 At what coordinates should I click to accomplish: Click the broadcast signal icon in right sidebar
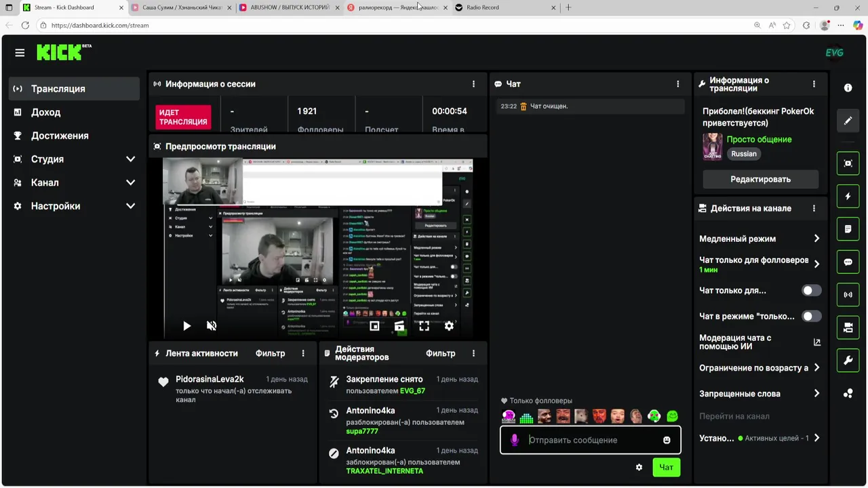[x=848, y=295]
